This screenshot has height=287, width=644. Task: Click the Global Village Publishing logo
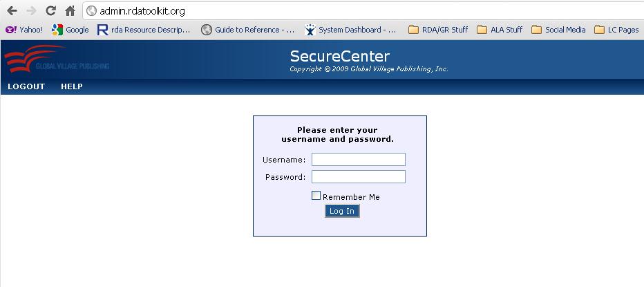[57, 59]
